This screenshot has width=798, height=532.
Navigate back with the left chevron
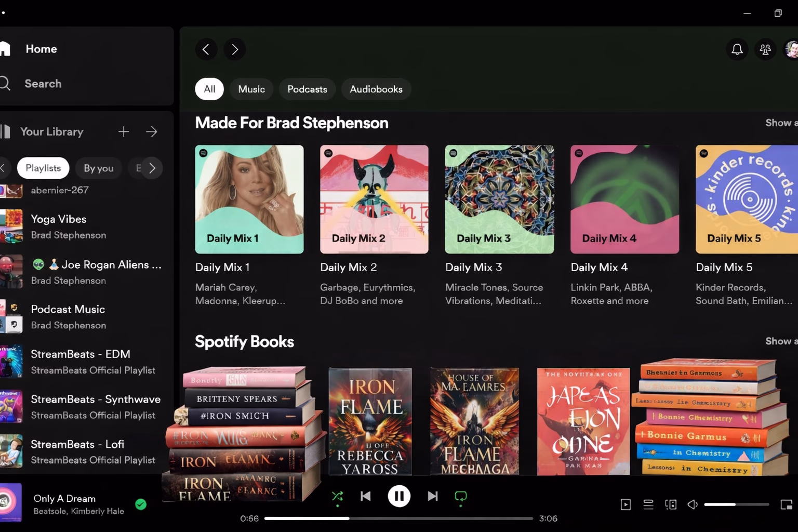[206, 49]
